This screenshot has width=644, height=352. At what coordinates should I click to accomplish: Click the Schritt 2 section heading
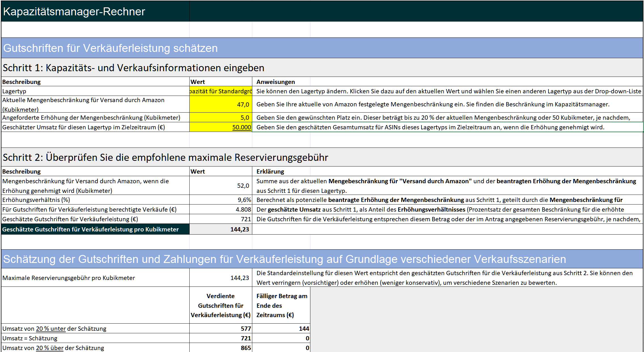pos(165,157)
